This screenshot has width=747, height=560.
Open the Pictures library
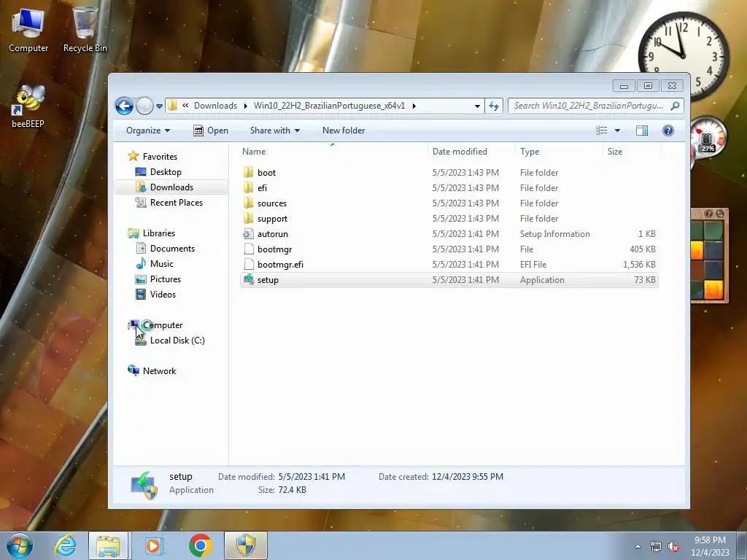pos(166,279)
